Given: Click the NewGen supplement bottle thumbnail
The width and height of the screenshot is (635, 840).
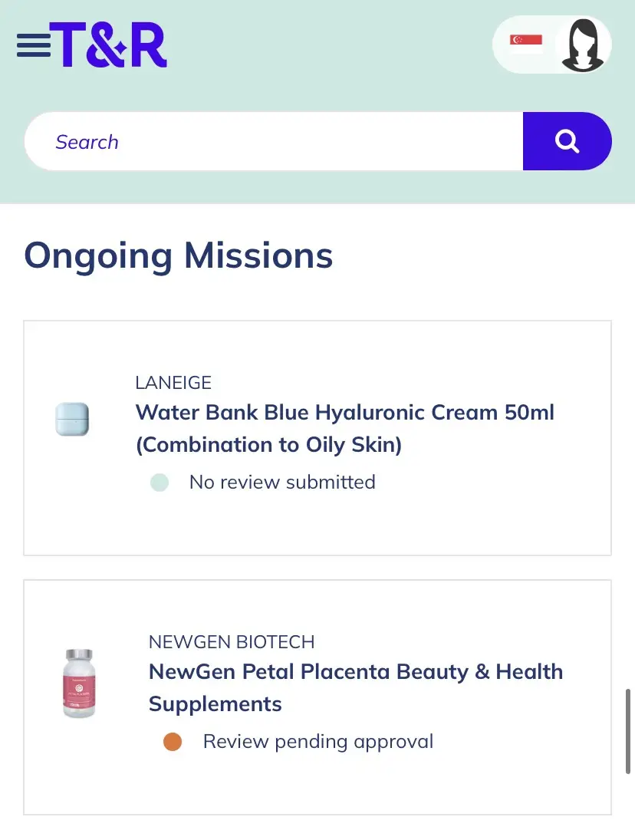Looking at the screenshot, I should 78,684.
